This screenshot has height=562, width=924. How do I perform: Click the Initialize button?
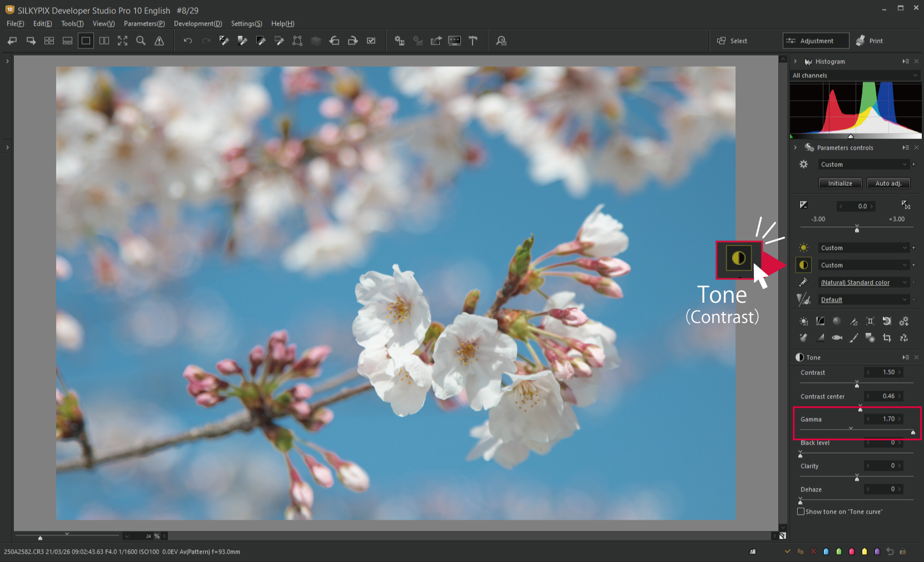tap(840, 183)
